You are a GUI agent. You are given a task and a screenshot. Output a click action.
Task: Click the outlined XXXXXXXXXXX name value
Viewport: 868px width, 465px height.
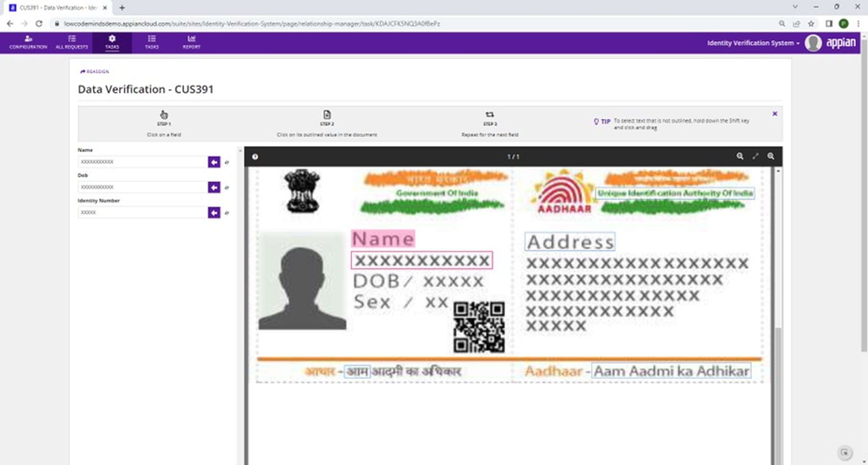(x=422, y=260)
